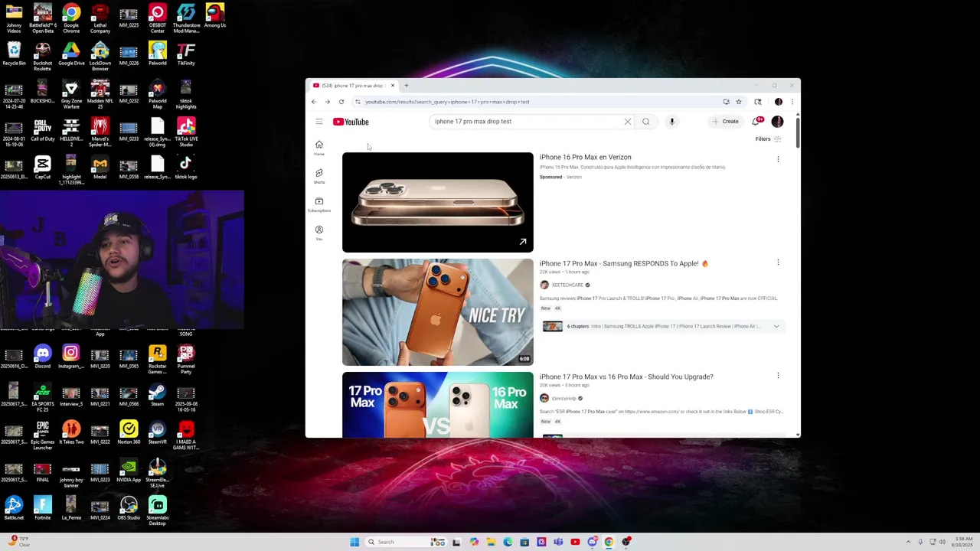Image resolution: width=980 pixels, height=551 pixels.
Task: Open NVIDIA App desktop shortcut
Action: pyautogui.click(x=129, y=471)
